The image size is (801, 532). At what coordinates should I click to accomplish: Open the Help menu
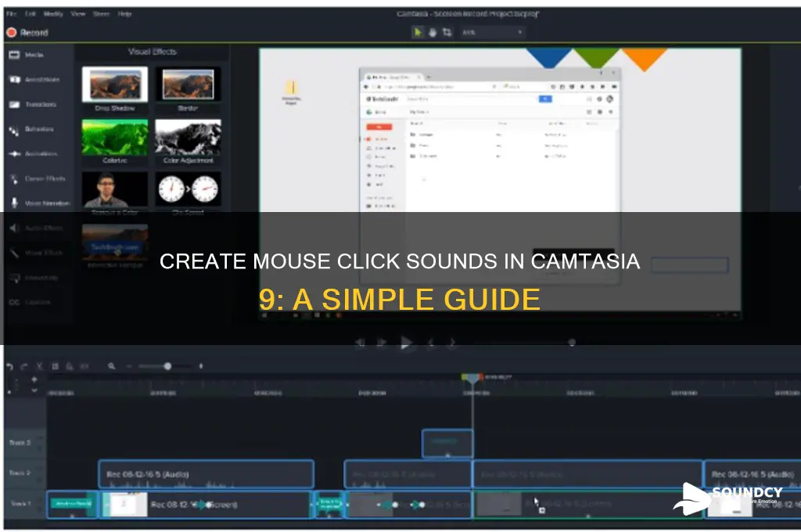coord(124,14)
